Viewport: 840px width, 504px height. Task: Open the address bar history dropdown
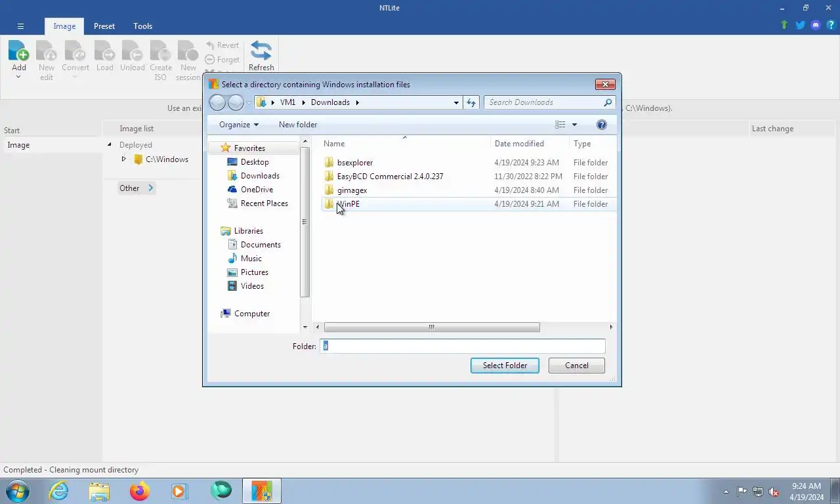456,102
